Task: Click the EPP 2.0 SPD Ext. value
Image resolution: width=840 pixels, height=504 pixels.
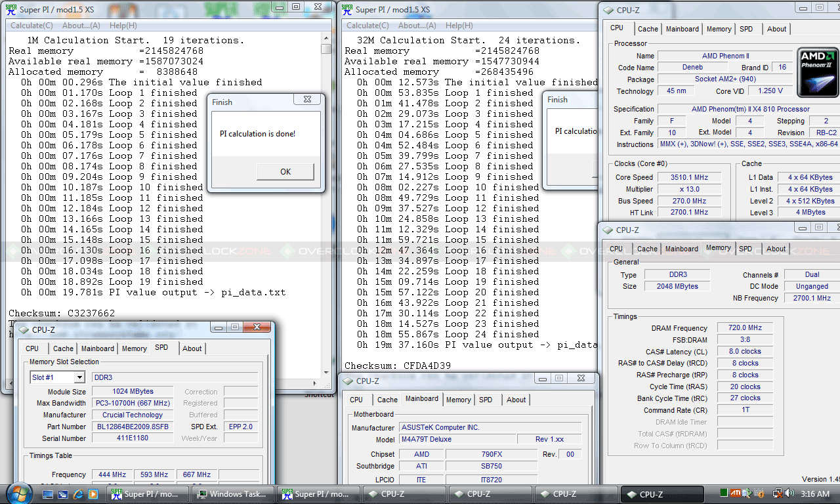Action: point(241,427)
